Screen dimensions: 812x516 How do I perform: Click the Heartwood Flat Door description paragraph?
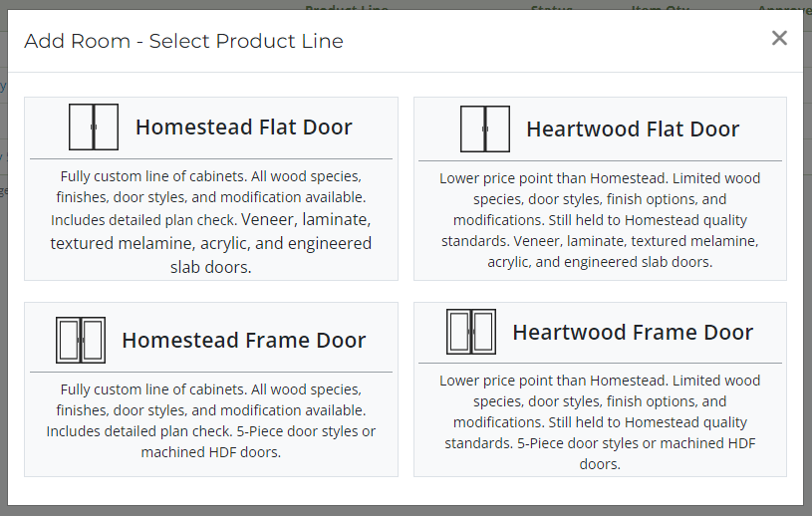tap(600, 220)
